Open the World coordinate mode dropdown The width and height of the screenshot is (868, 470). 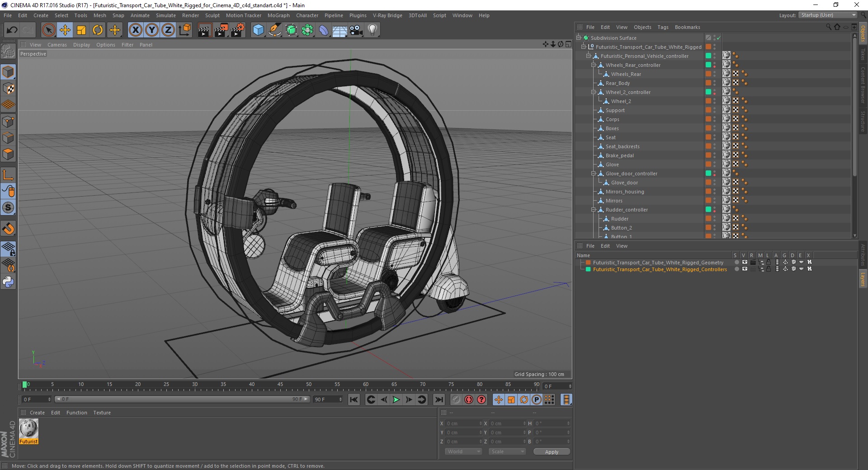pos(463,451)
